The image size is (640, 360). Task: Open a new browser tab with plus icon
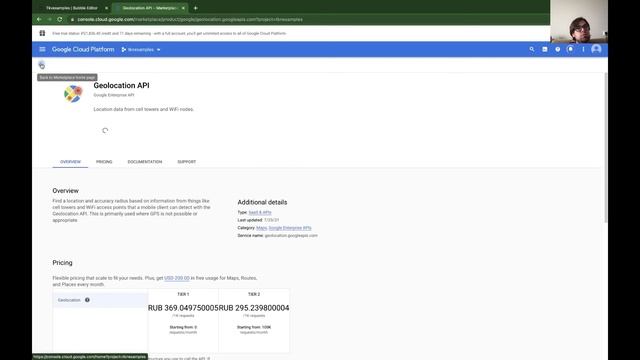point(196,8)
